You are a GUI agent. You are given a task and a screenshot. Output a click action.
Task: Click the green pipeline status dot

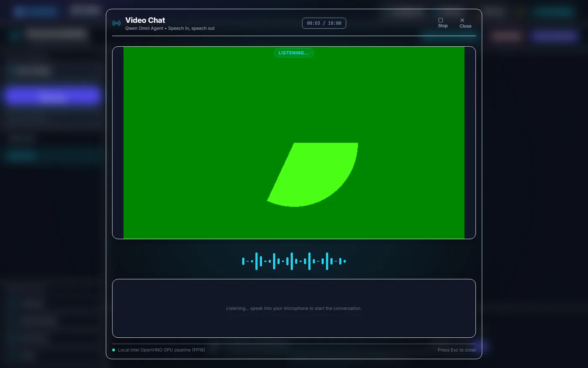(114, 350)
